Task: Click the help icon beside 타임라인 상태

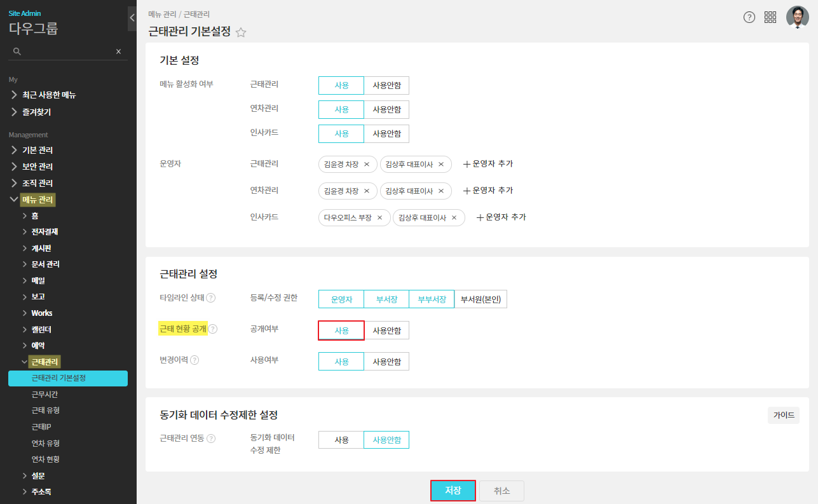Action: pos(210,298)
